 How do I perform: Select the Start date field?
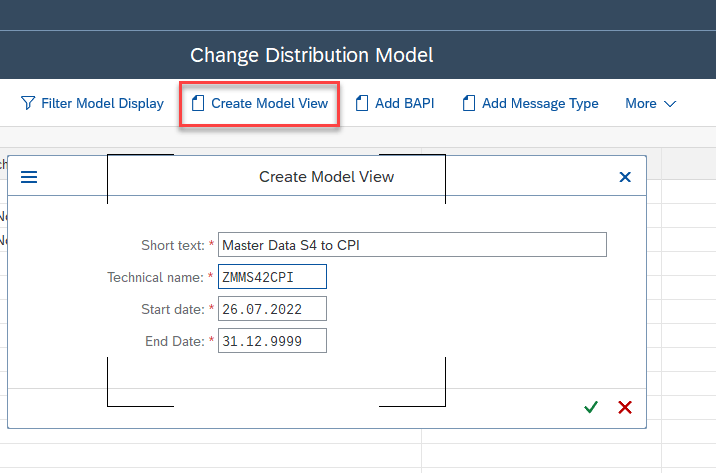pyautogui.click(x=272, y=308)
